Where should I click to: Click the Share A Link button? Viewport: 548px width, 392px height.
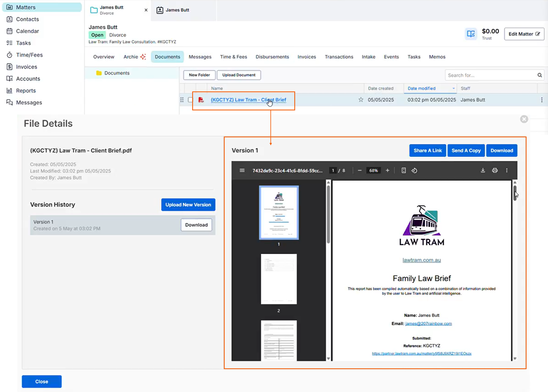tap(427, 151)
